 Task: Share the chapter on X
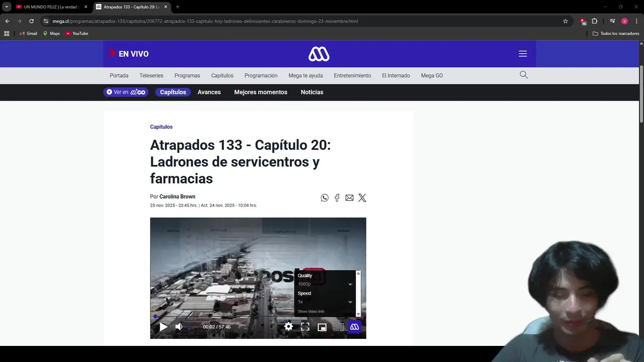click(x=362, y=198)
